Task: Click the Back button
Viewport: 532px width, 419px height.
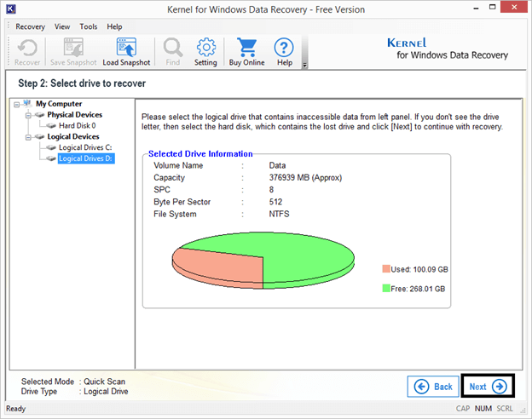Action: 433,387
